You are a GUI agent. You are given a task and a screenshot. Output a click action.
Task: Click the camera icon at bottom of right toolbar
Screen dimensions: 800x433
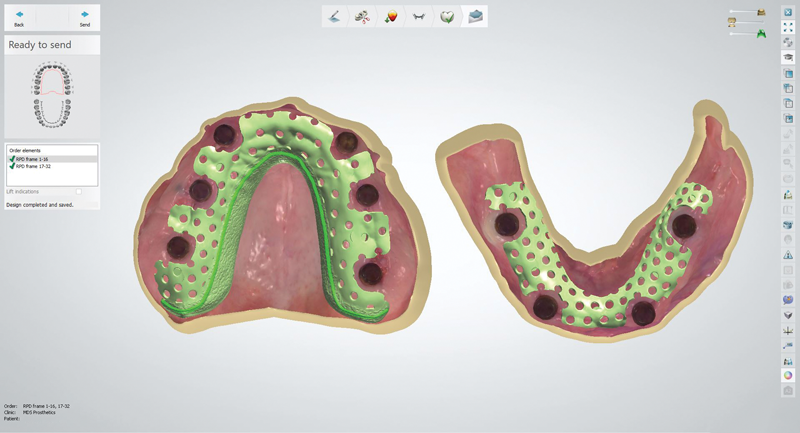coord(788,391)
